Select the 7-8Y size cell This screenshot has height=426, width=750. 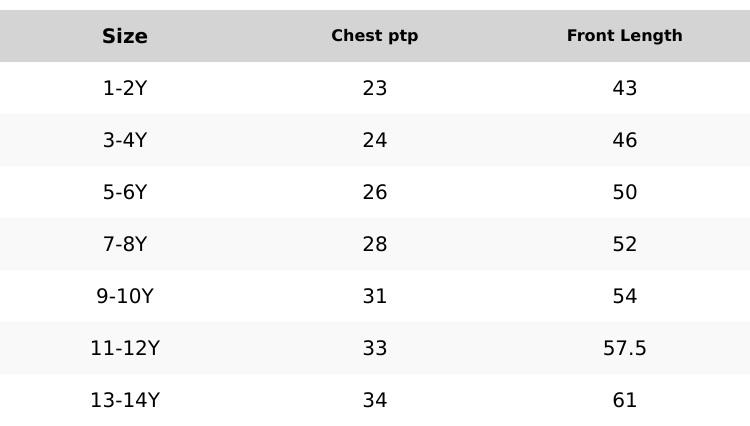pos(125,244)
